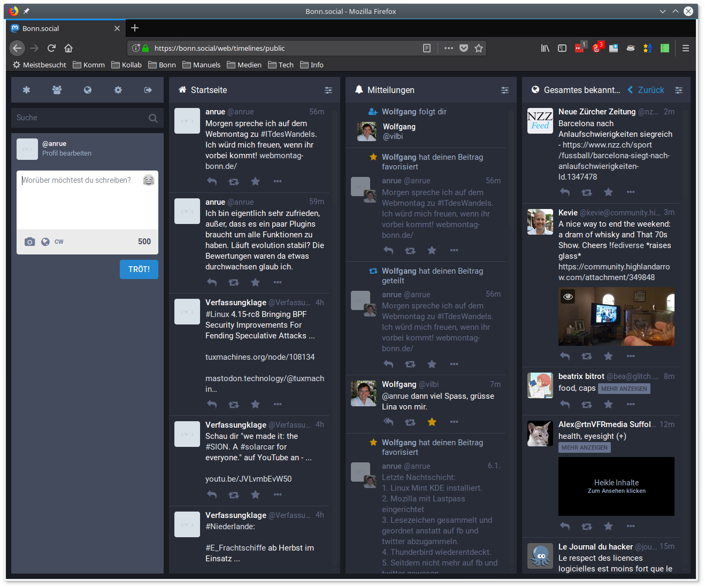Hide Kevie's image with eye icon
The height and width of the screenshot is (588, 705).
tap(568, 296)
